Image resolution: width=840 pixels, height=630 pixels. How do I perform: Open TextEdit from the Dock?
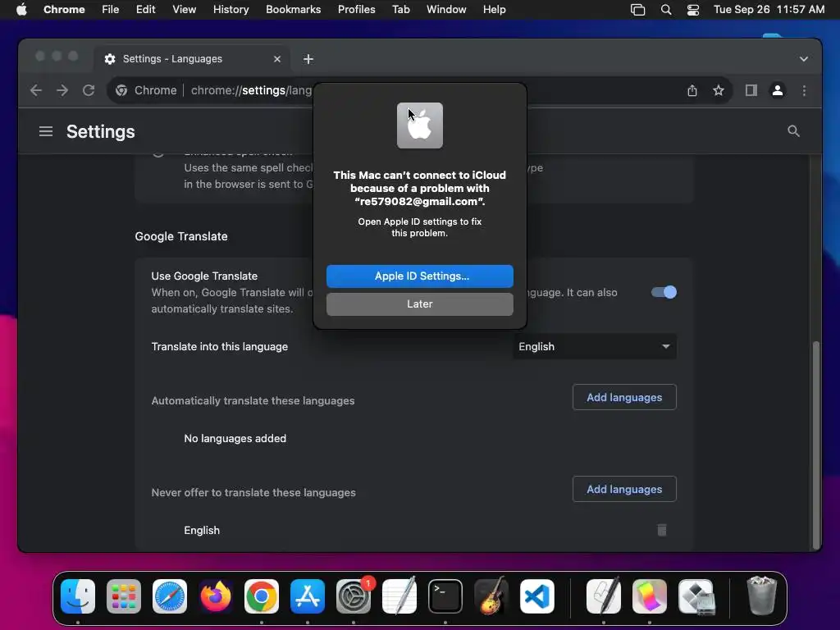click(399, 596)
